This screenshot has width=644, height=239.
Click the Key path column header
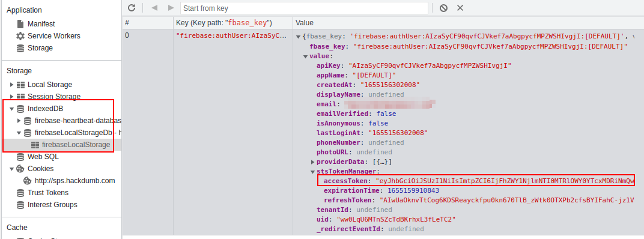[x=233, y=22]
